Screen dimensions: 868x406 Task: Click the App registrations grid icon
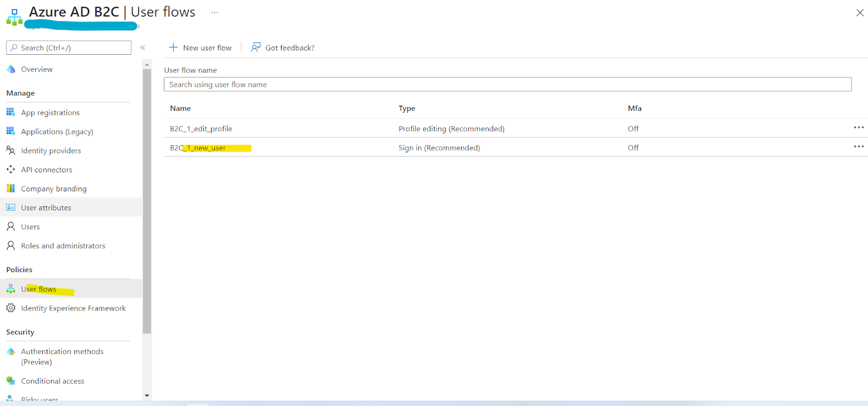click(11, 112)
